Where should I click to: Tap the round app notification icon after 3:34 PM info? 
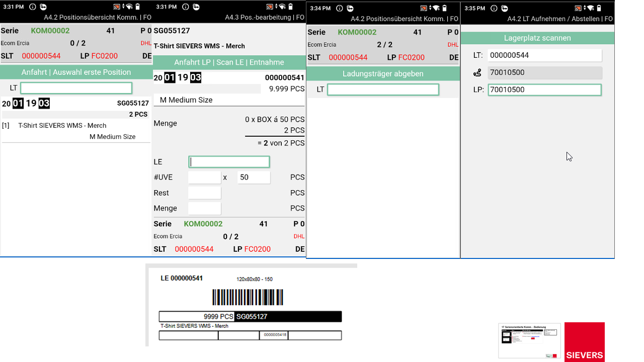pos(350,9)
